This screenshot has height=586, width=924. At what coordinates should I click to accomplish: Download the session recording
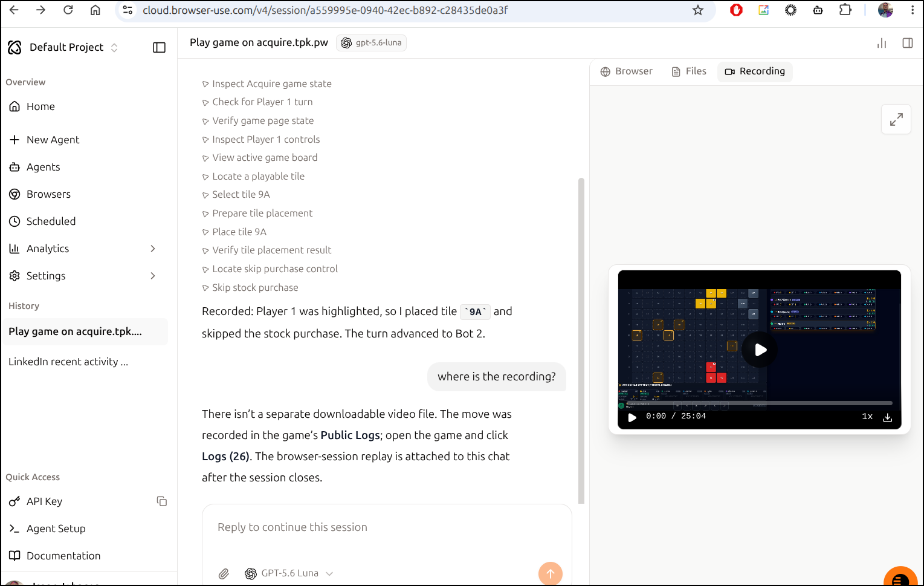pos(888,417)
